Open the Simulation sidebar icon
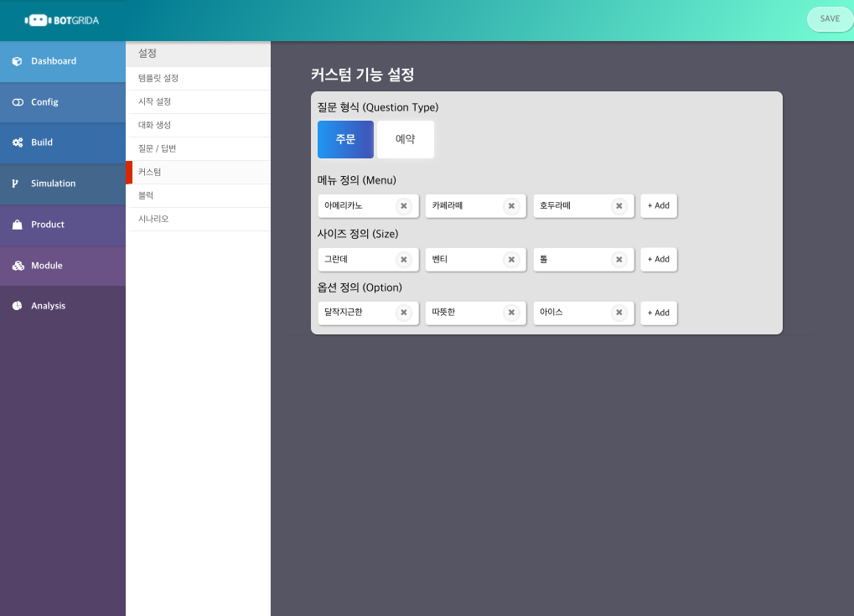Screen dimensions: 854x616 [x=14, y=184]
